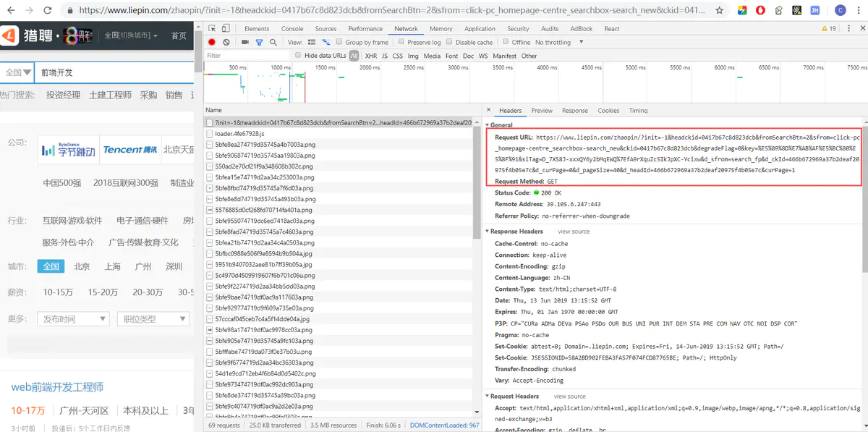Reload the page with the refresh icon
This screenshot has height=432, width=868.
click(48, 11)
